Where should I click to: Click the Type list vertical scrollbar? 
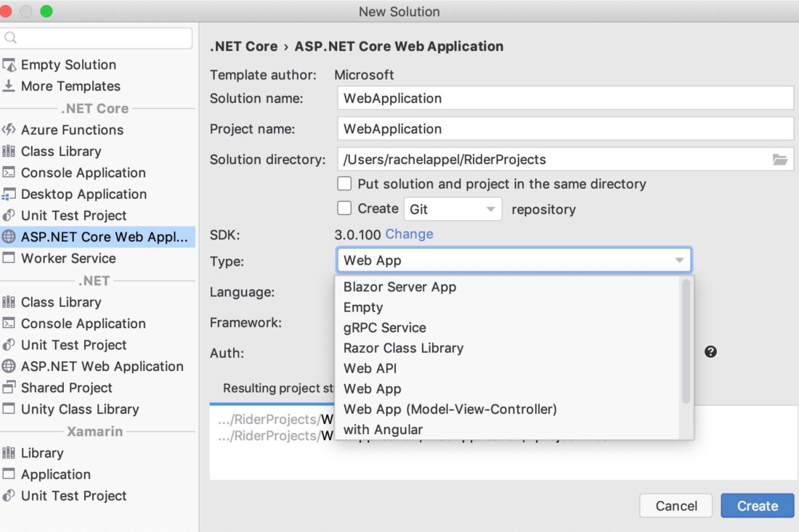(x=686, y=341)
